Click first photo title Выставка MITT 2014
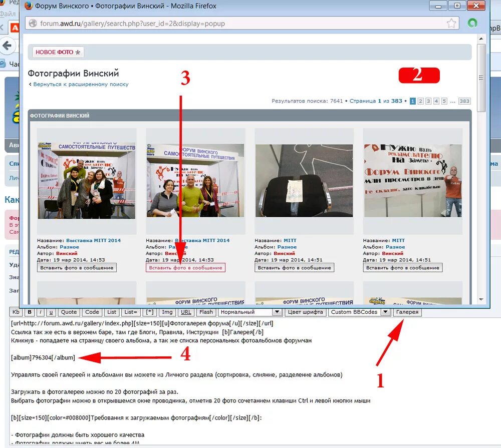This screenshot has width=501, height=448. click(x=93, y=240)
